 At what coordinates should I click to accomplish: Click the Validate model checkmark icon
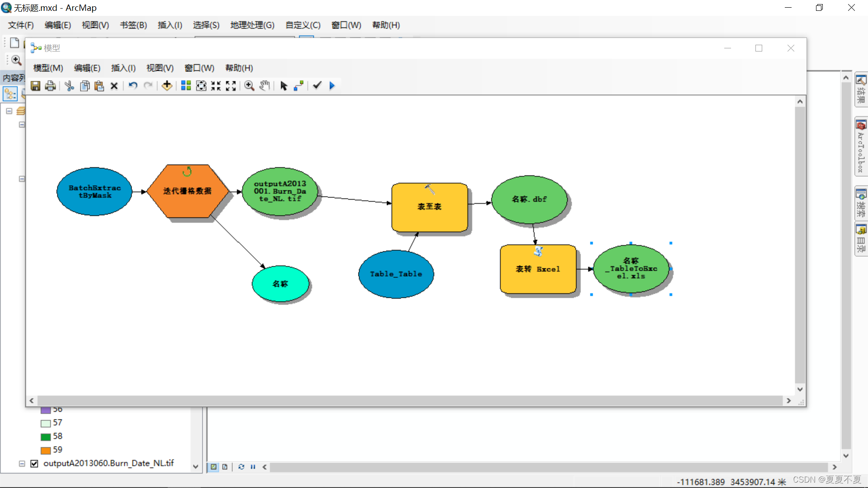click(317, 85)
